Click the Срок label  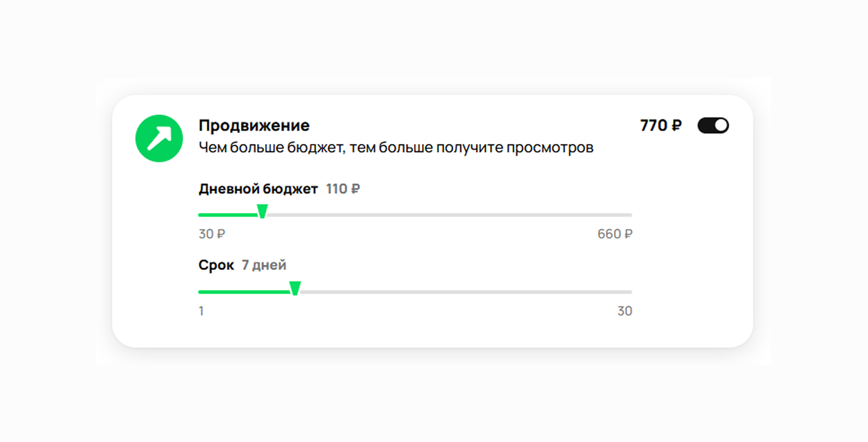(216, 265)
